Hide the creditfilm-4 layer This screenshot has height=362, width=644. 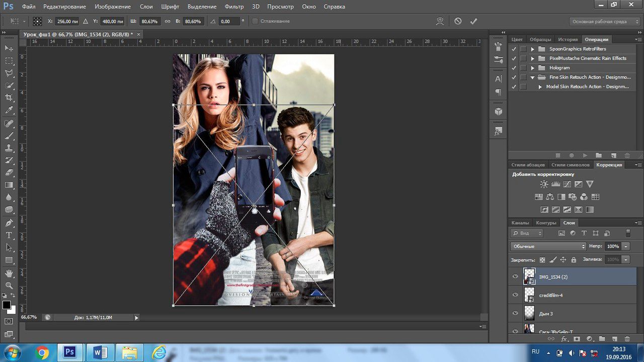click(515, 295)
